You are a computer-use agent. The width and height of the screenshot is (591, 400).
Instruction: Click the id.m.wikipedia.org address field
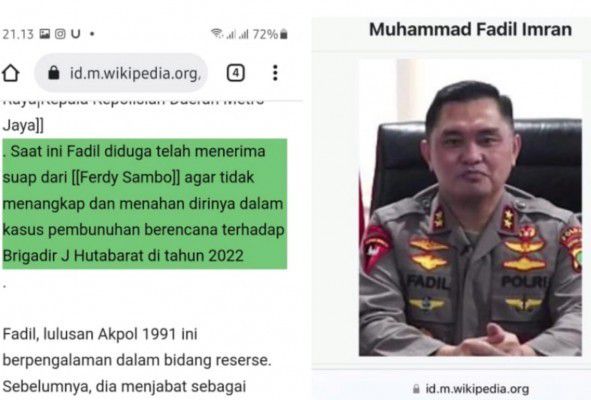pyautogui.click(x=121, y=73)
